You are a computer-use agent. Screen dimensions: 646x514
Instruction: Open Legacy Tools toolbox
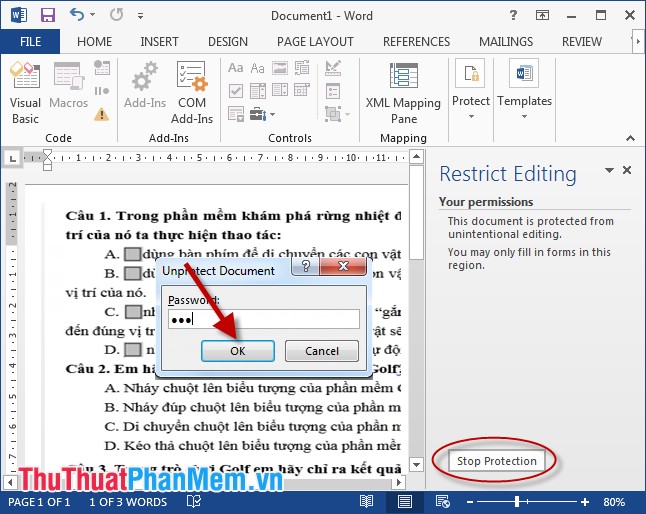(258, 114)
